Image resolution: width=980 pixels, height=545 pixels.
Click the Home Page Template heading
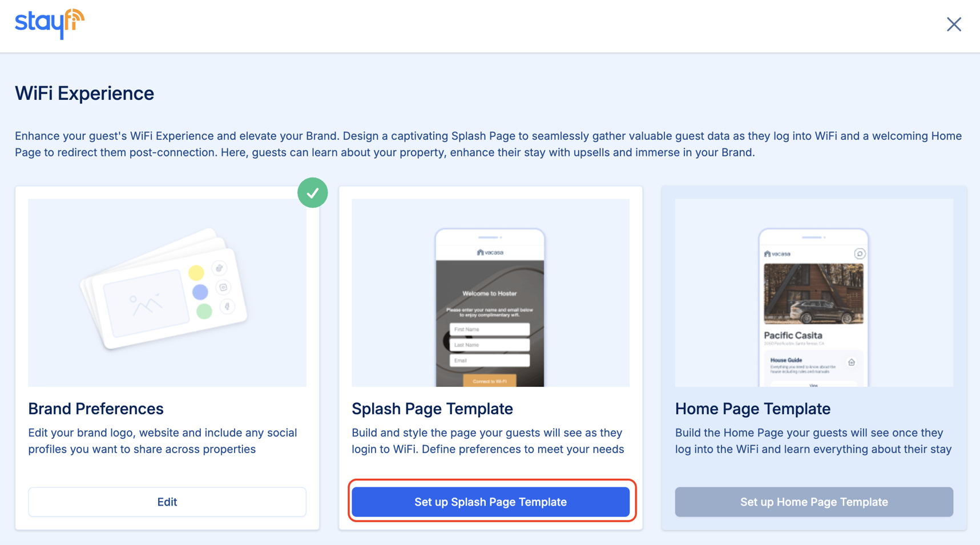click(x=752, y=409)
